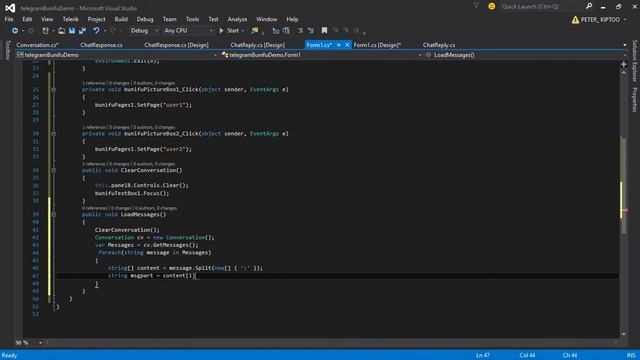
Task: Click the notifications flag icon in title bar
Action: pyautogui.click(x=476, y=6)
